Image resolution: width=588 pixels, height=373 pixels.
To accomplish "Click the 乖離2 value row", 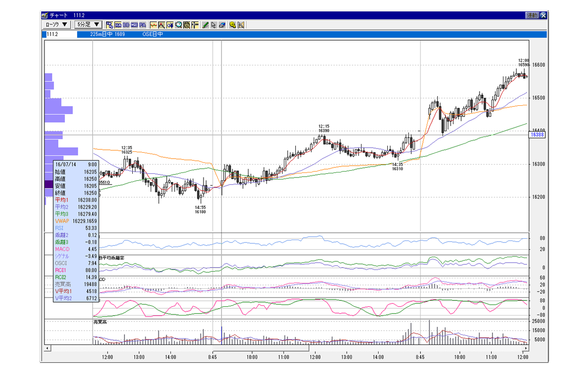I will [76, 235].
